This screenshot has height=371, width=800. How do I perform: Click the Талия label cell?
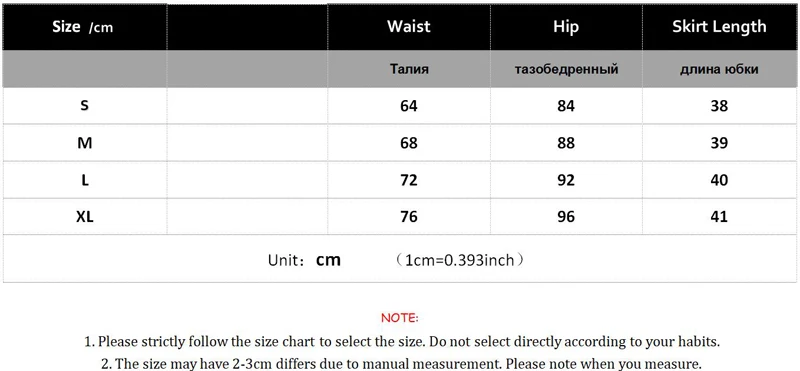click(409, 69)
